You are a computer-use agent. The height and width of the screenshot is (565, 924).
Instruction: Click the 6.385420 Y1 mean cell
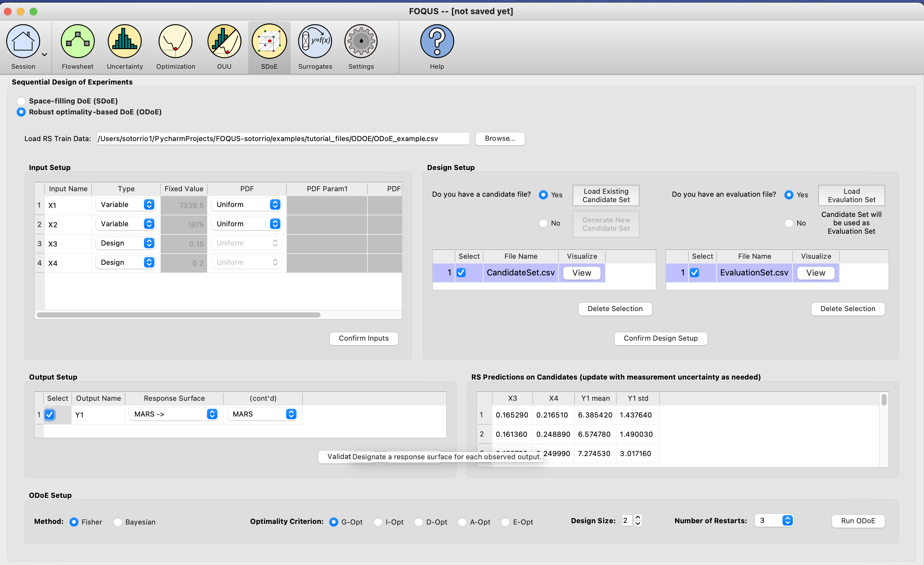[x=595, y=415]
